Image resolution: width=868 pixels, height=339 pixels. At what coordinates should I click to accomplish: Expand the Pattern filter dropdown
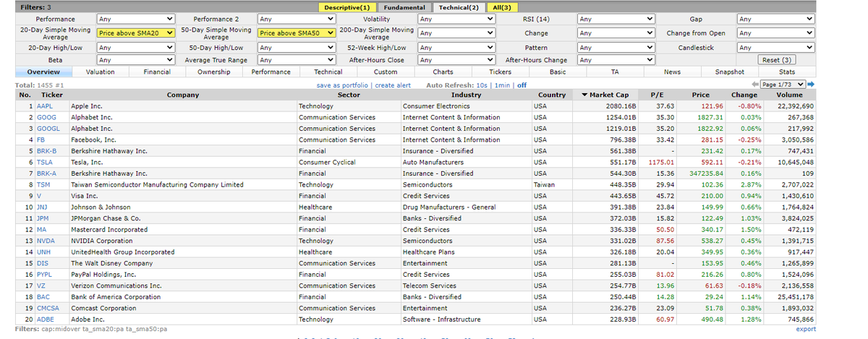616,48
